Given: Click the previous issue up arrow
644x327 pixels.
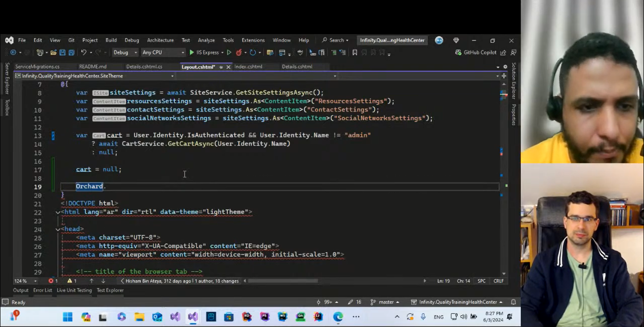Looking at the screenshot, I should tap(91, 281).
